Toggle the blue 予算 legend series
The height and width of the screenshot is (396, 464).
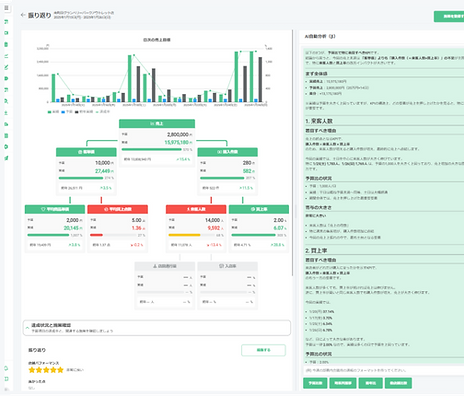point(67,112)
